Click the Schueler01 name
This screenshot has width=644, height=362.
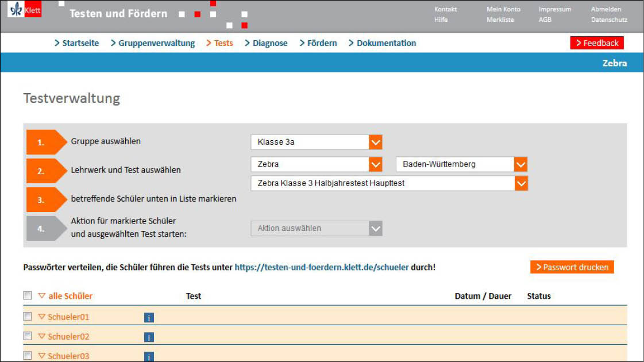coord(68,317)
